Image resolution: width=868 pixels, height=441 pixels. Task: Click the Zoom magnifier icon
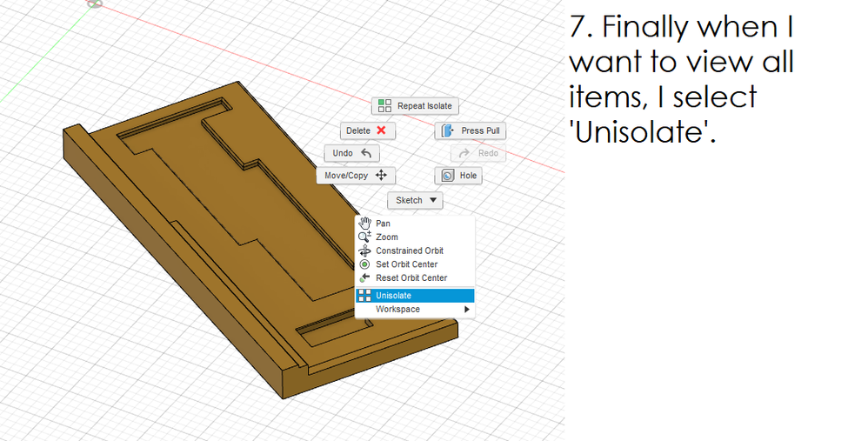tap(364, 237)
